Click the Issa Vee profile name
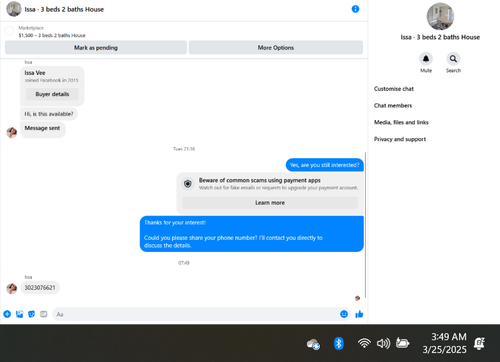Screen dimensions: 500x362 (35, 73)
